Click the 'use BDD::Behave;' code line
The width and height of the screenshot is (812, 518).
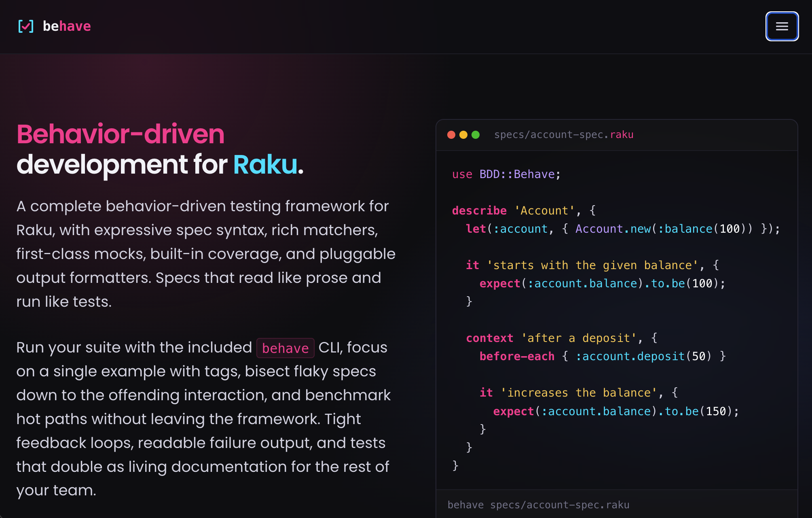[506, 174]
